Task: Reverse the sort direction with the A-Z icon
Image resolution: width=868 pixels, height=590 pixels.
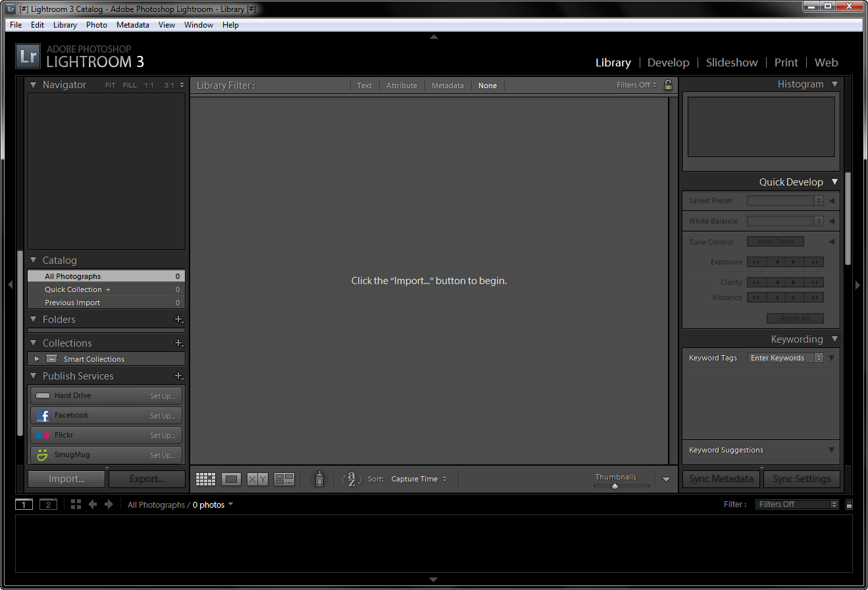Action: point(351,478)
